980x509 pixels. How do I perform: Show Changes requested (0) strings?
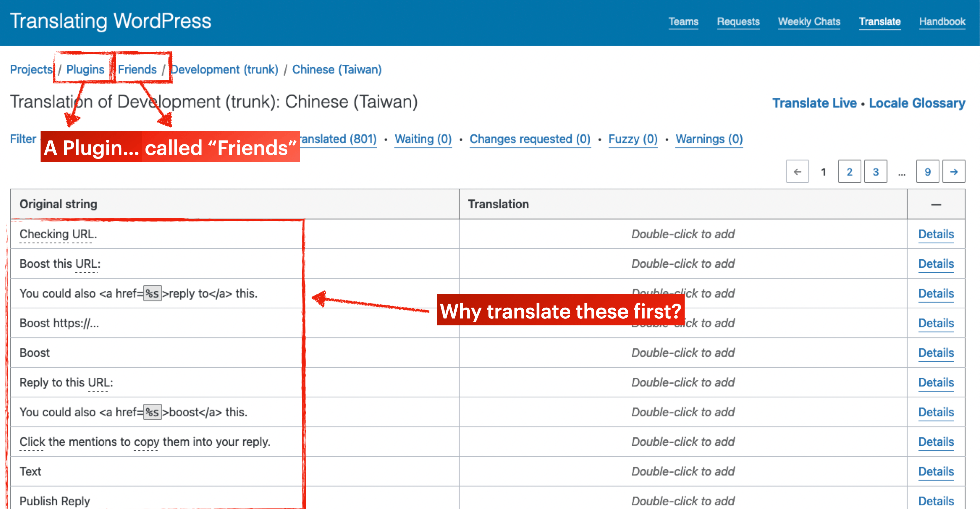pos(530,139)
